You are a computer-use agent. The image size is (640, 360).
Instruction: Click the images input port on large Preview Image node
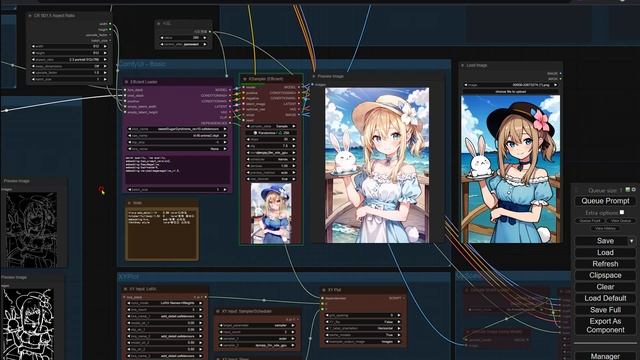pos(313,84)
